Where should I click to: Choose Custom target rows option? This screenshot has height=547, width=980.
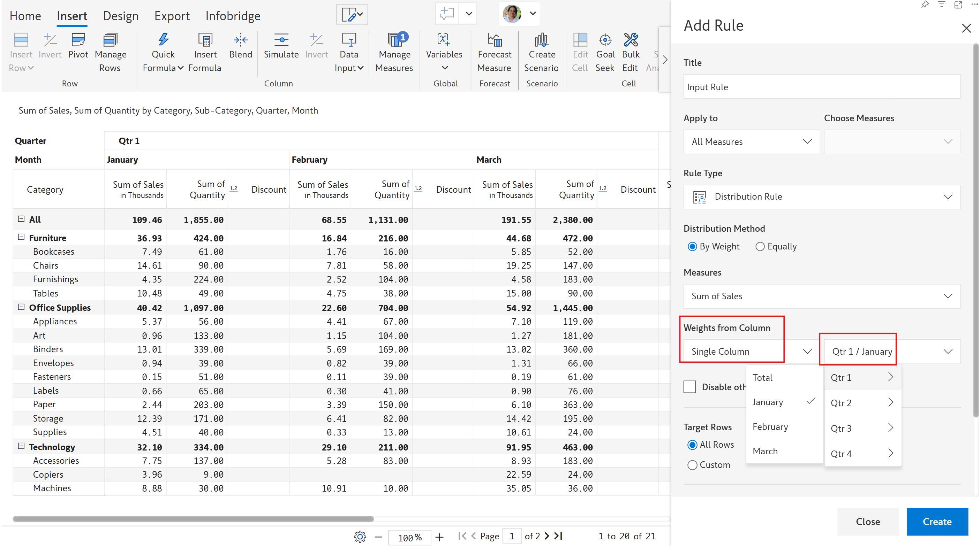pos(692,465)
